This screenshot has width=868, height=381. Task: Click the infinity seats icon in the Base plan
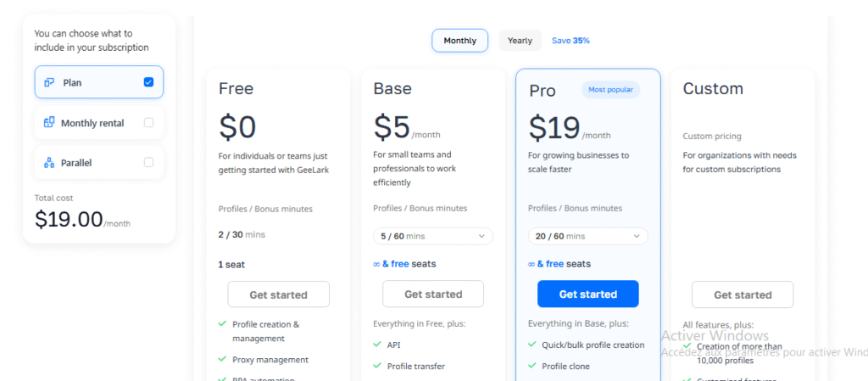(377, 264)
